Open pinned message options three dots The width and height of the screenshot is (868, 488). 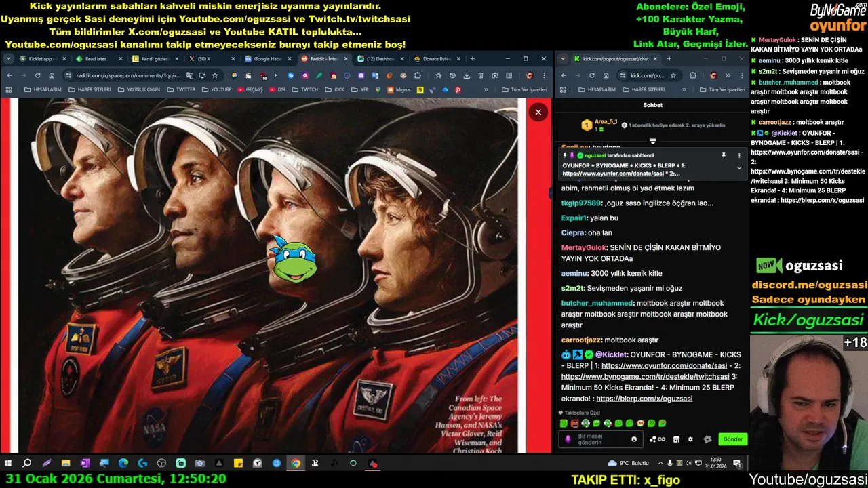click(x=739, y=155)
